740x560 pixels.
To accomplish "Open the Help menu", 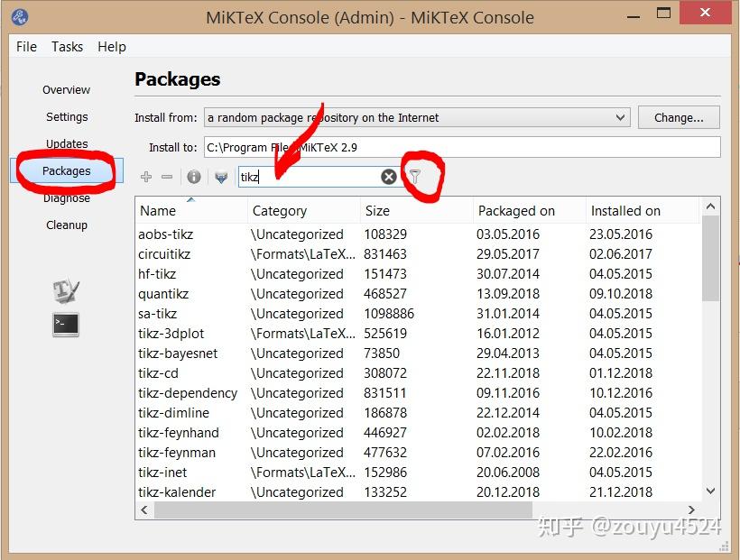I will click(x=112, y=47).
